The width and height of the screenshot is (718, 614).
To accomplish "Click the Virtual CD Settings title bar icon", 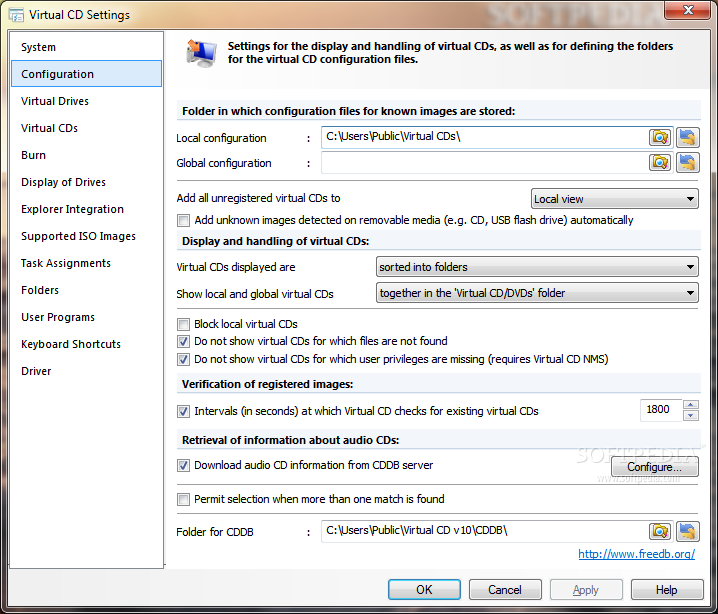I will point(16,15).
